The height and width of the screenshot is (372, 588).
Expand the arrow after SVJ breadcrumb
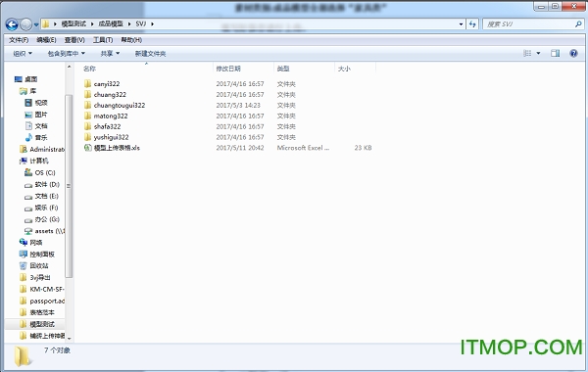(x=153, y=23)
